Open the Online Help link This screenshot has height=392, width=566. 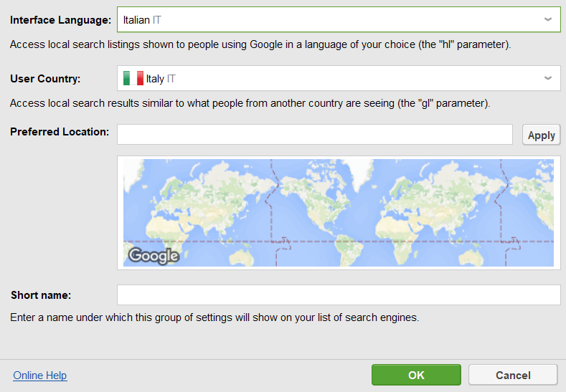tap(40, 376)
